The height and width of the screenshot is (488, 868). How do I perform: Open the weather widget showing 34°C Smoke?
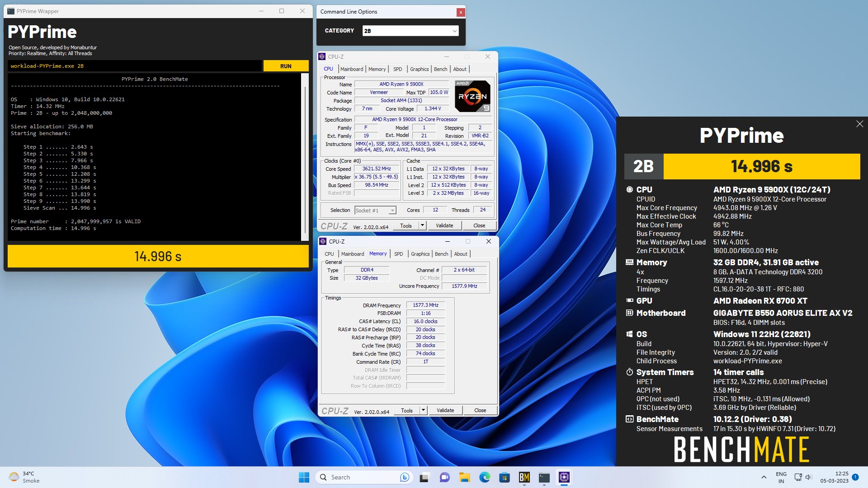(24, 477)
